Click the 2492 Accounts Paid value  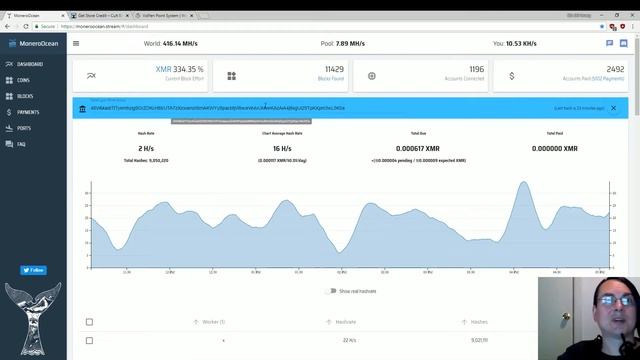615,69
